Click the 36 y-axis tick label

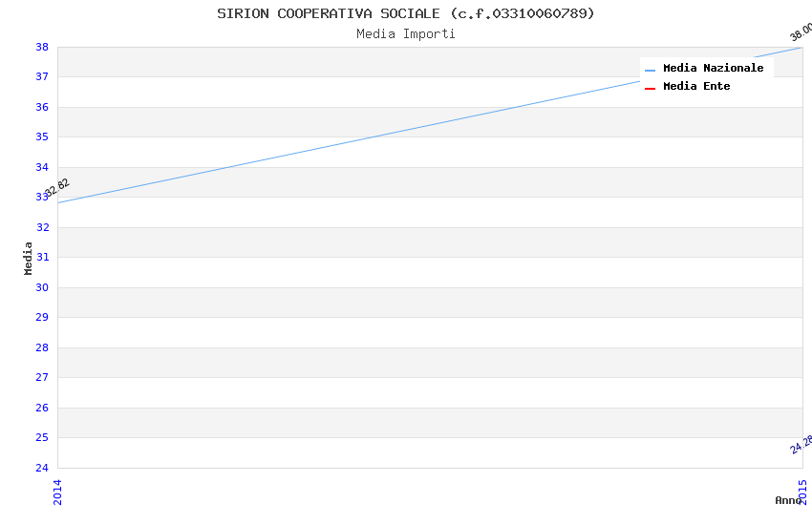pyautogui.click(x=42, y=107)
